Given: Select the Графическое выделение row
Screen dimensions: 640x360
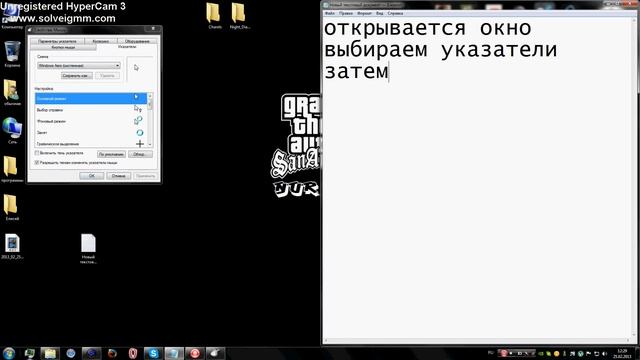Looking at the screenshot, I should point(91,144).
